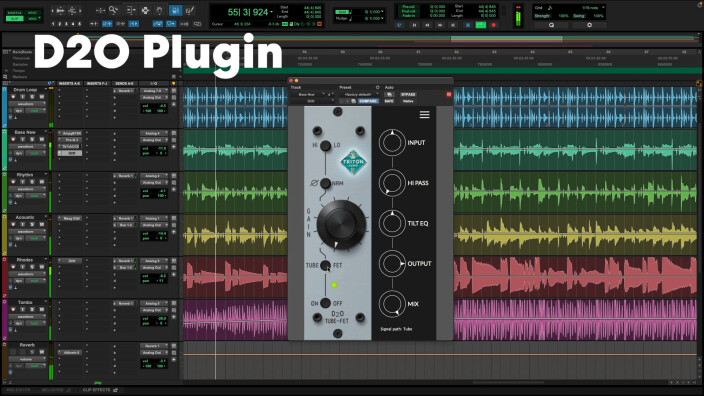Open the D2O insert on Bass Now track
The height and width of the screenshot is (396, 704).
(70, 153)
